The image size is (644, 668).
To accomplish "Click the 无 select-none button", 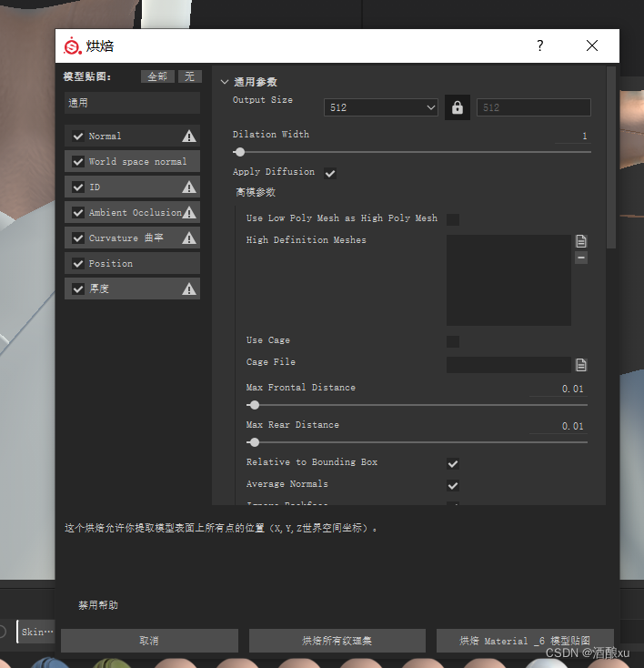I will tap(189, 76).
